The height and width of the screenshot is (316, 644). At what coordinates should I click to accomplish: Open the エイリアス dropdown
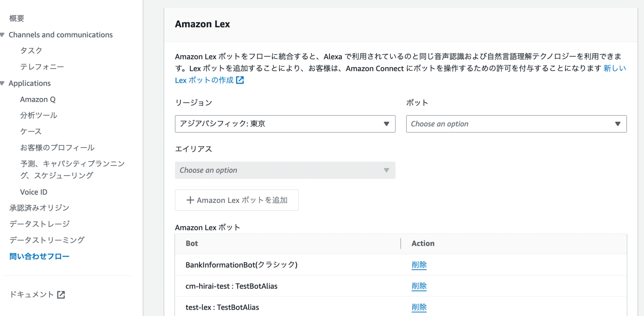pyautogui.click(x=285, y=170)
